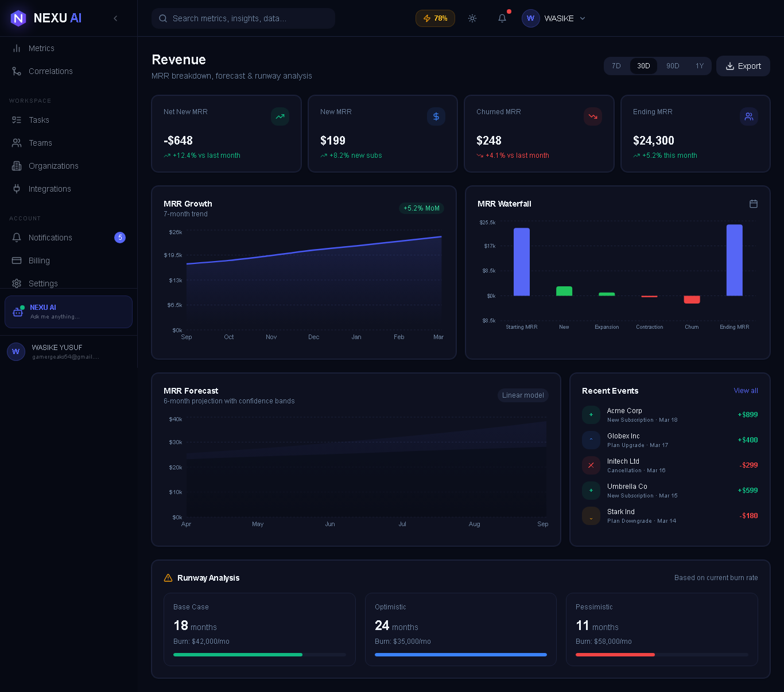
Task: Click the Ending MRR users icon
Action: tap(749, 116)
